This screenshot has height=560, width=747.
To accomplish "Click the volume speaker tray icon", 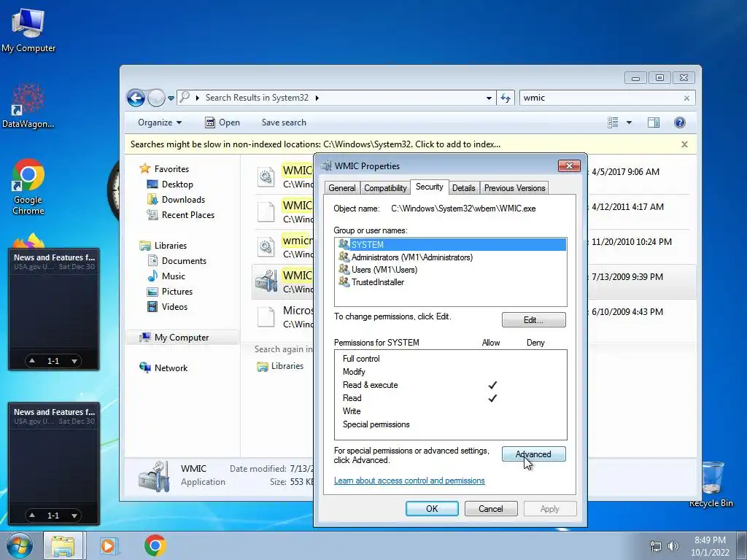I will coord(673,546).
